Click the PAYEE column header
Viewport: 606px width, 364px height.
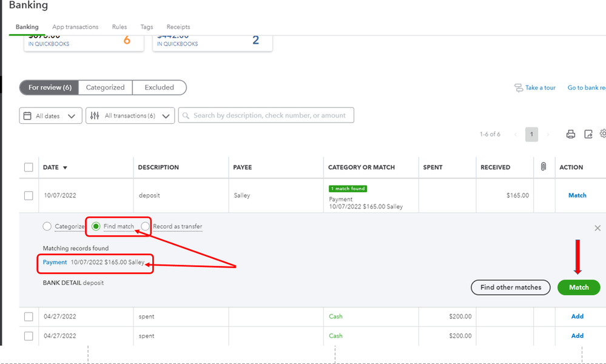242,167
